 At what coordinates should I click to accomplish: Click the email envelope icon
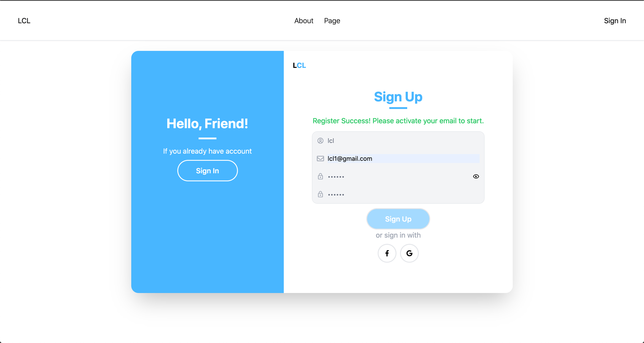(320, 159)
